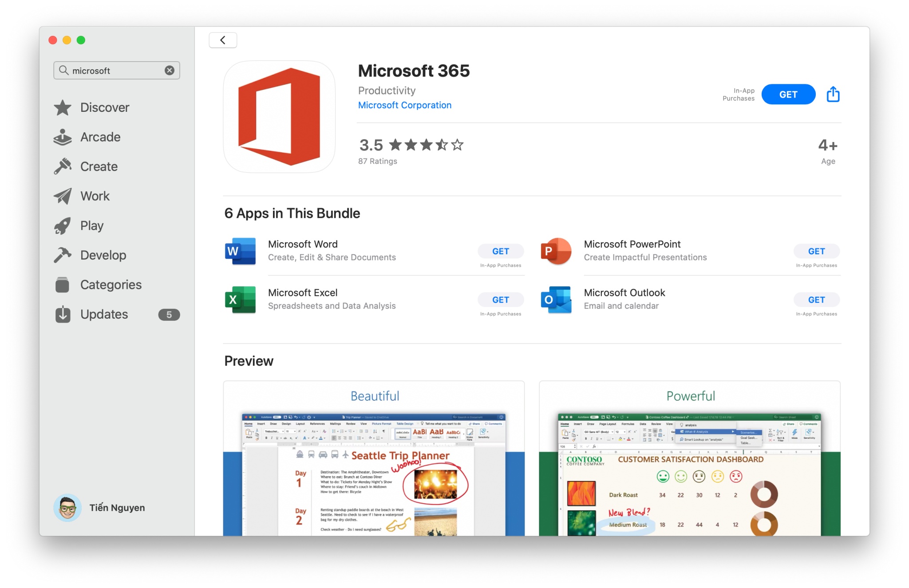The height and width of the screenshot is (588, 909).
Task: Click the 6 Apps in This Bundle heading
Action: [292, 213]
